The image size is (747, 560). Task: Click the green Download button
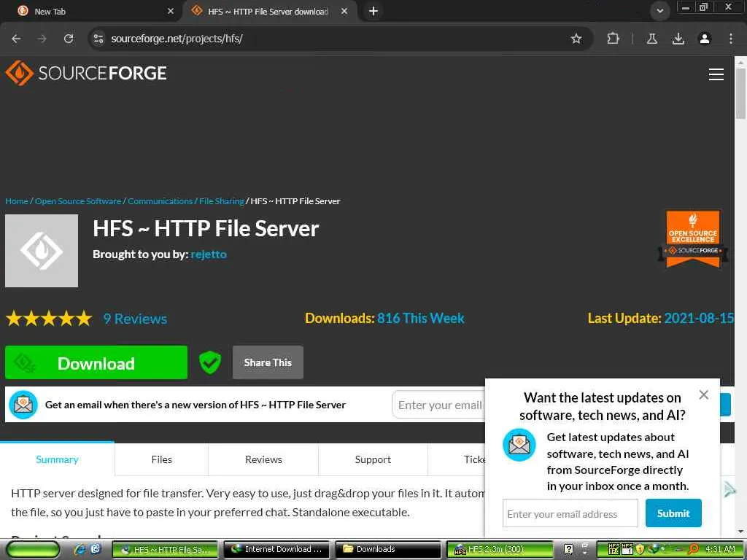(x=96, y=363)
